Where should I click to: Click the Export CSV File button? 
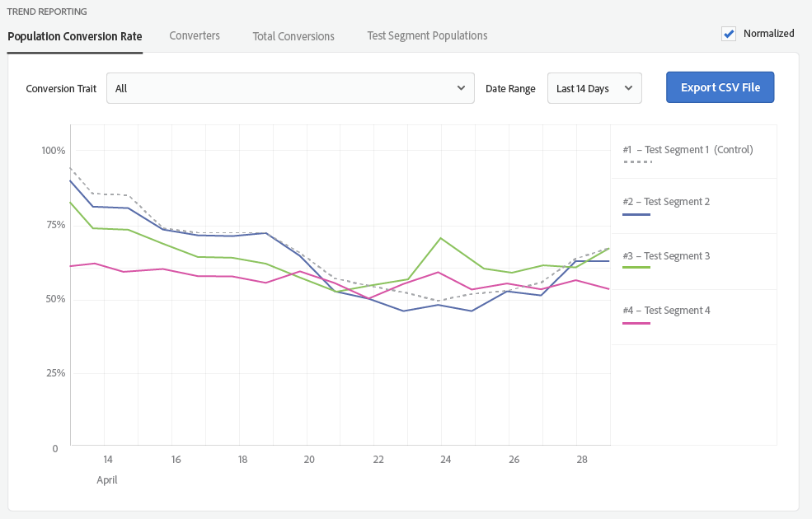[x=720, y=87]
